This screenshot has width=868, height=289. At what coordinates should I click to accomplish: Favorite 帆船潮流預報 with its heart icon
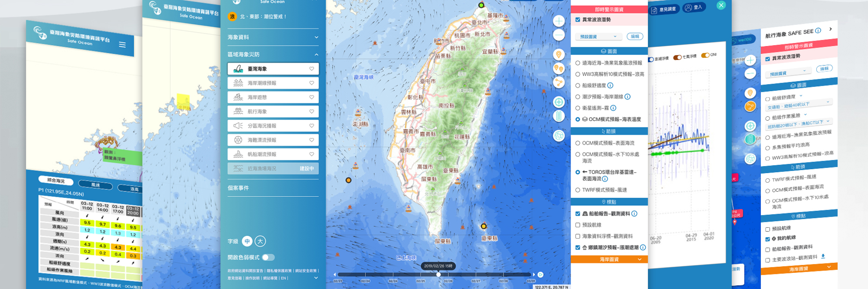tap(312, 154)
